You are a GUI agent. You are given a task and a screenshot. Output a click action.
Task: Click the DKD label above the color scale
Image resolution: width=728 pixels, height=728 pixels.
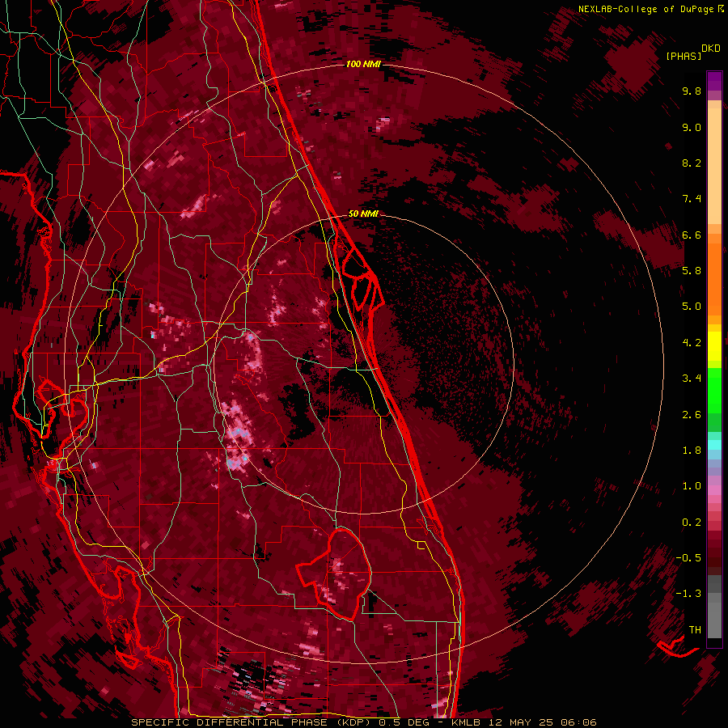(x=710, y=49)
